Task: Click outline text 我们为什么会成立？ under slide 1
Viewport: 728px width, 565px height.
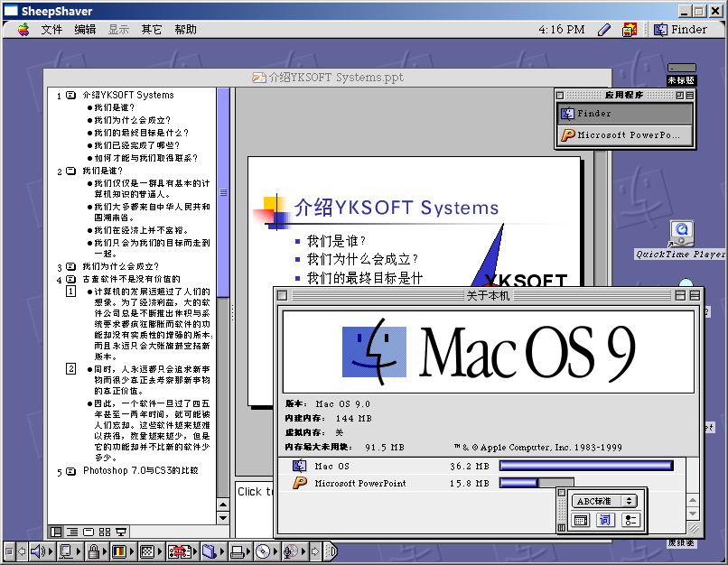Action: click(133, 120)
